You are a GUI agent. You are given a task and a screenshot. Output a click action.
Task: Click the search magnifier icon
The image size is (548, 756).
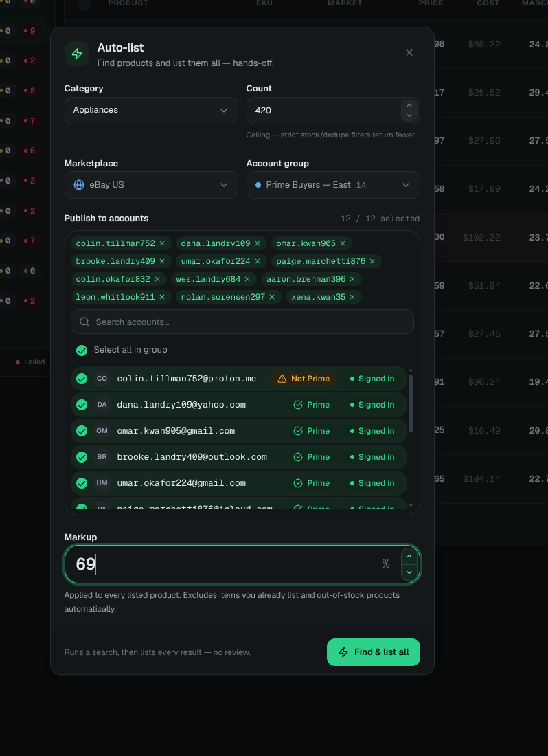point(84,322)
